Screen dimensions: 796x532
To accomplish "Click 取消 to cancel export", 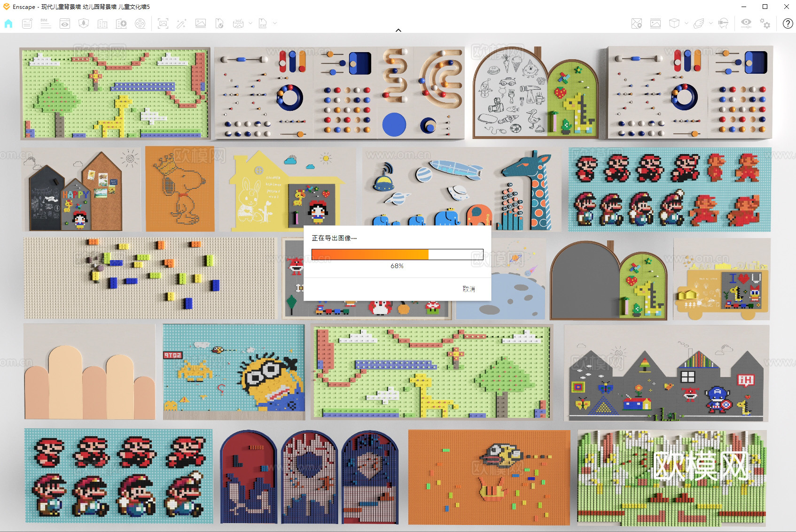I will pyautogui.click(x=469, y=289).
